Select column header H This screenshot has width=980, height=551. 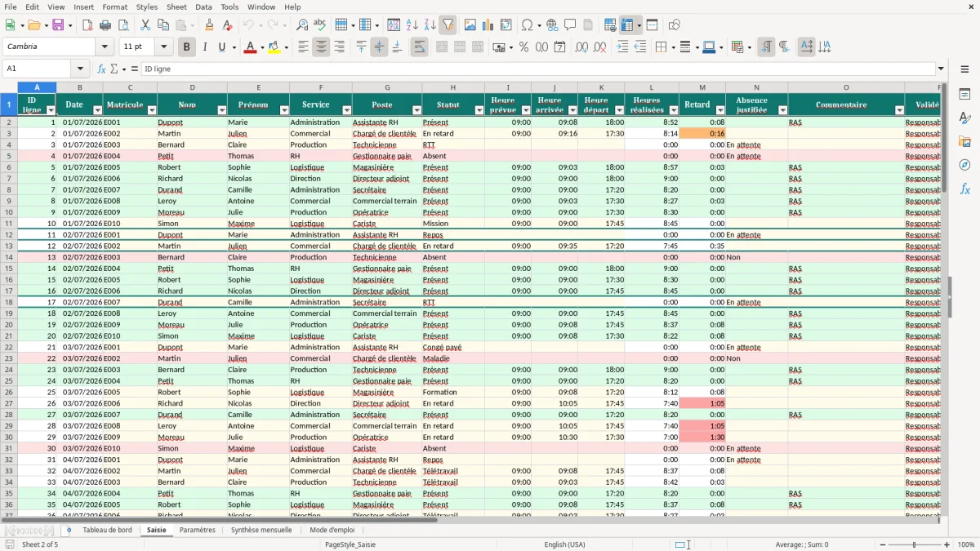[x=453, y=87]
